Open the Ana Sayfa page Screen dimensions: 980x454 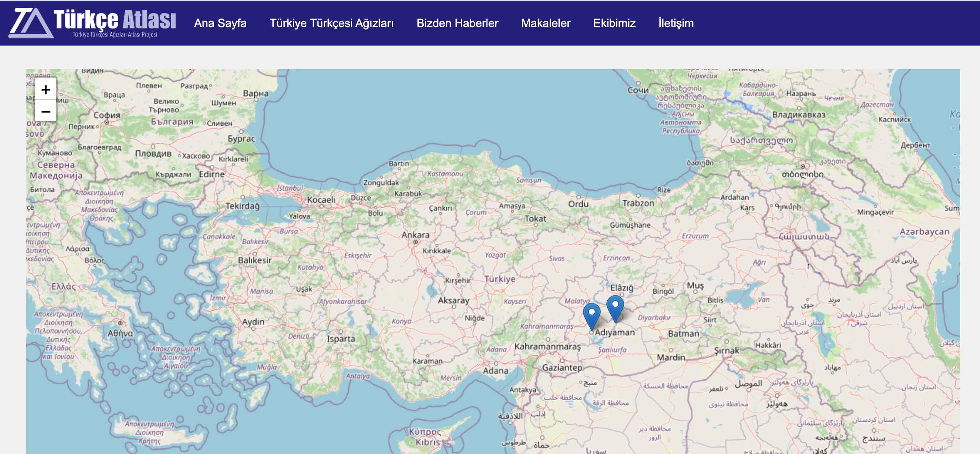[221, 23]
